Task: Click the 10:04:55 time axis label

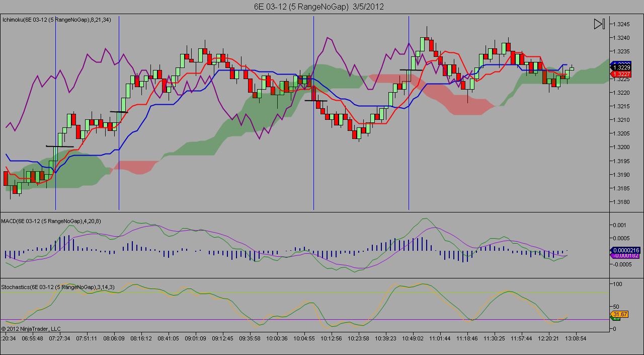Action: tap(304, 338)
